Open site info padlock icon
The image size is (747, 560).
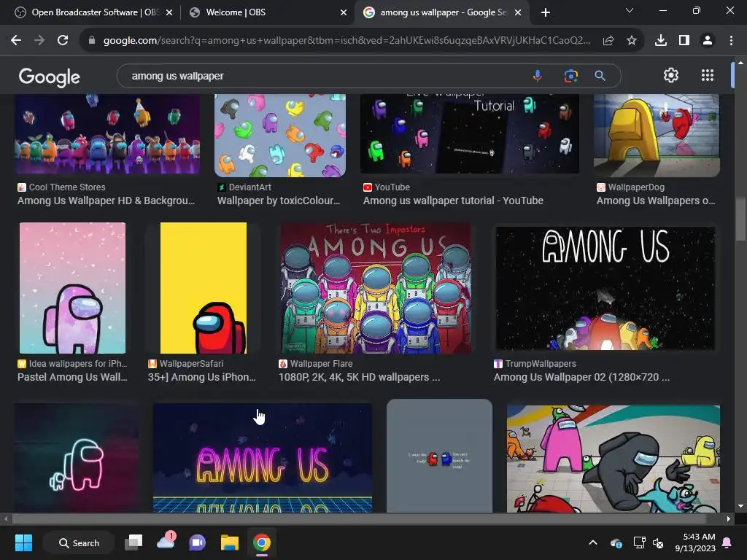[92, 41]
